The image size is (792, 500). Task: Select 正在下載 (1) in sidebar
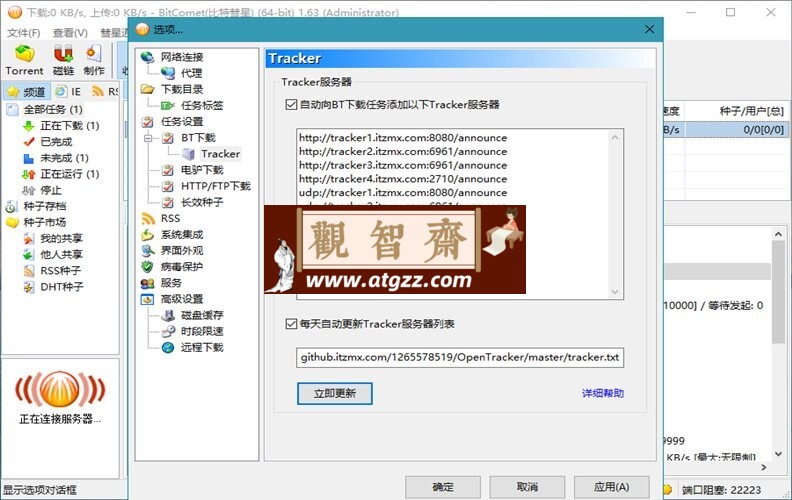click(70, 125)
